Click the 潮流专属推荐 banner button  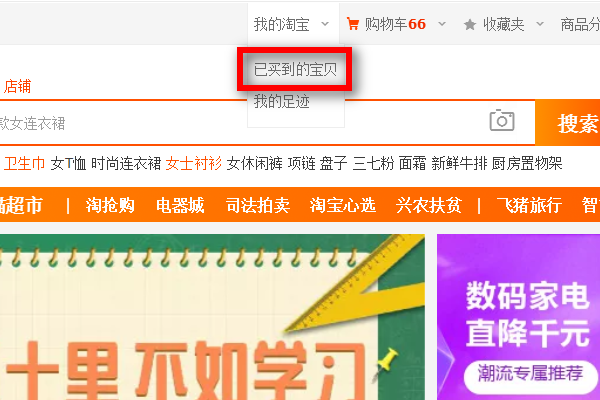coord(531,374)
